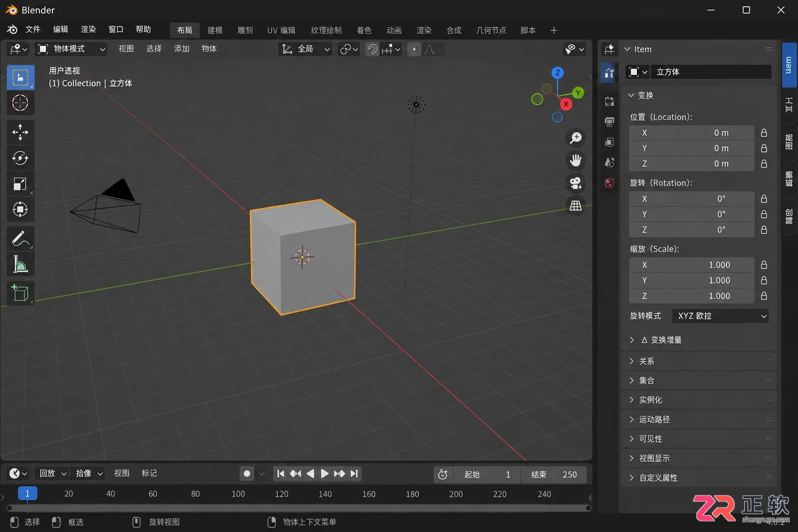Click the Blender logo menu icon
Viewport: 798px width, 532px height.
coord(12,30)
